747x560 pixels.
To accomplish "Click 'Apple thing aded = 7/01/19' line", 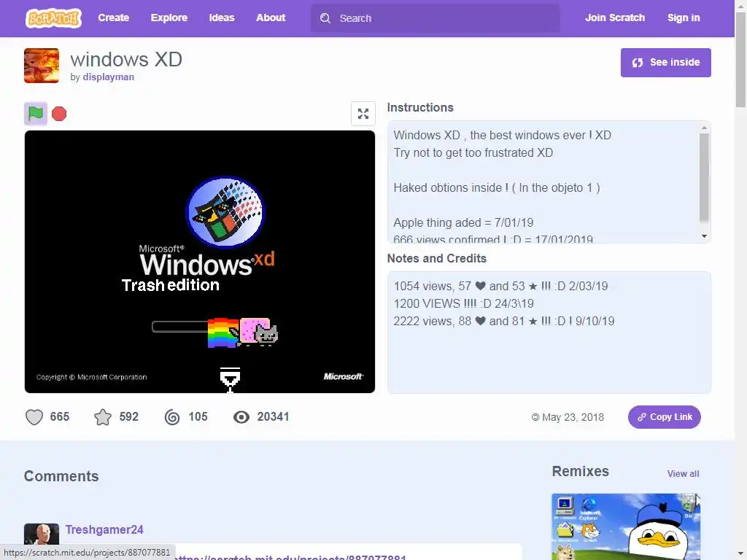I will [463, 223].
